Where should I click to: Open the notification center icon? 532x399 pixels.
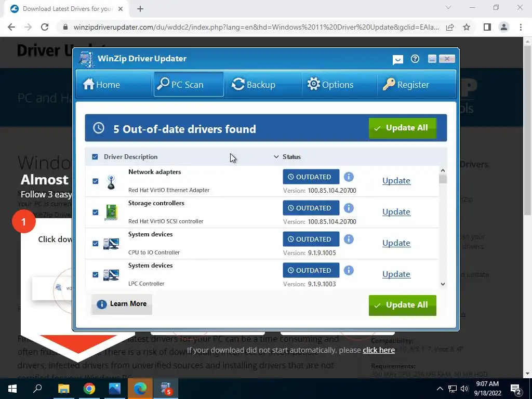point(516,389)
